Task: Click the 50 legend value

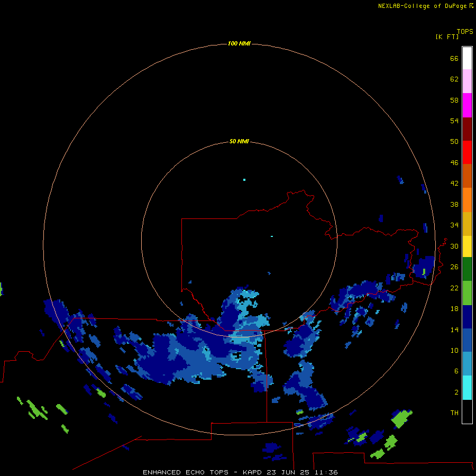Action: pos(454,141)
